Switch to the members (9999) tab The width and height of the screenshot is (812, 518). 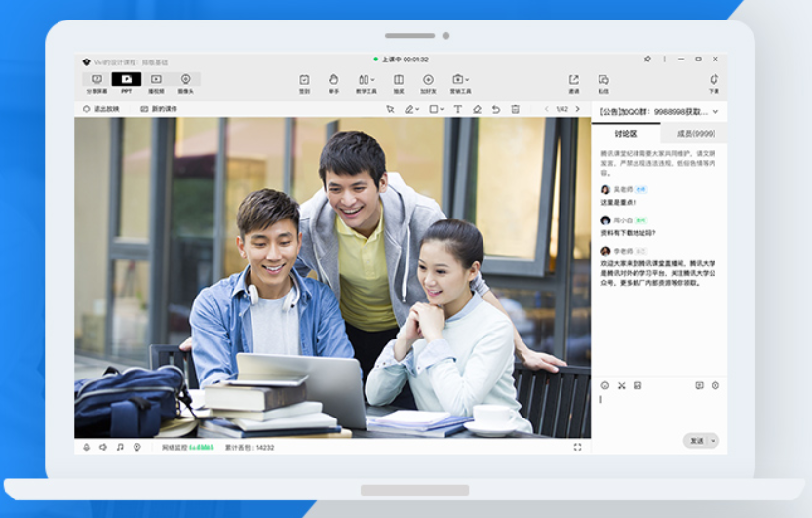(696, 134)
